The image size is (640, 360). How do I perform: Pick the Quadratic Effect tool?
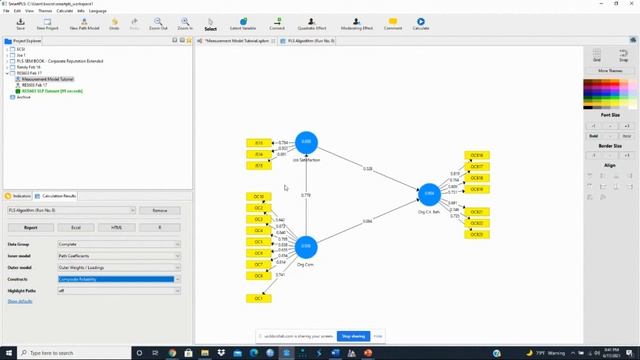[311, 24]
